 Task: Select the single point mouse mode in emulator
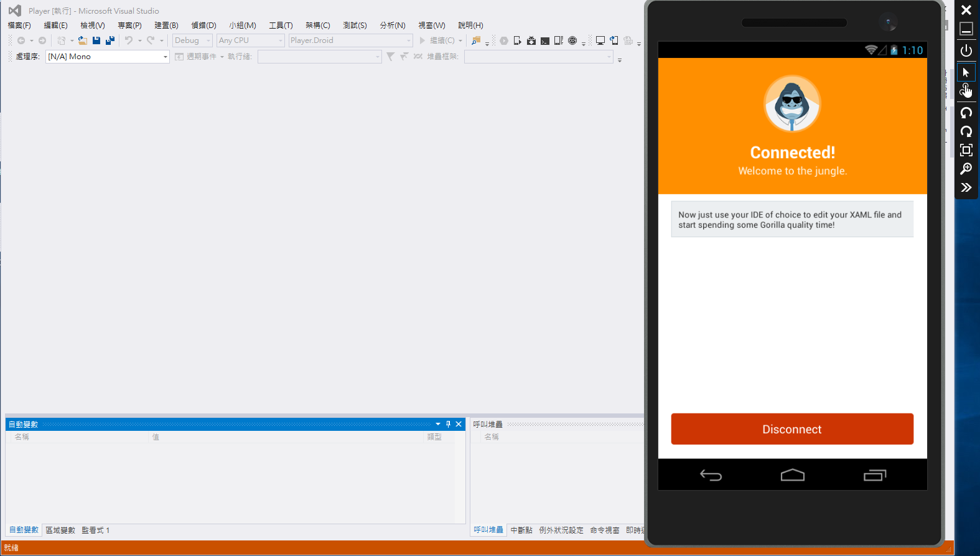pyautogui.click(x=966, y=72)
